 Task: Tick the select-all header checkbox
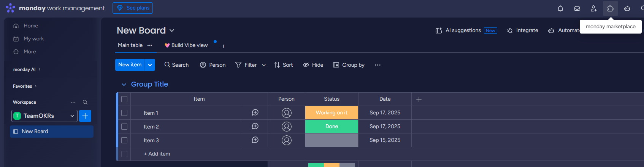[x=124, y=99]
